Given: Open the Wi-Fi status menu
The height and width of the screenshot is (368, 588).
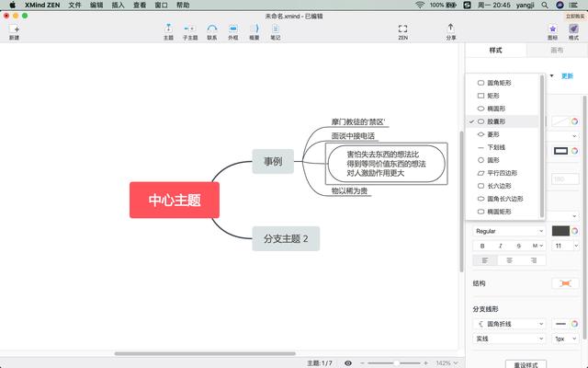Looking at the screenshot, I should [x=420, y=5].
